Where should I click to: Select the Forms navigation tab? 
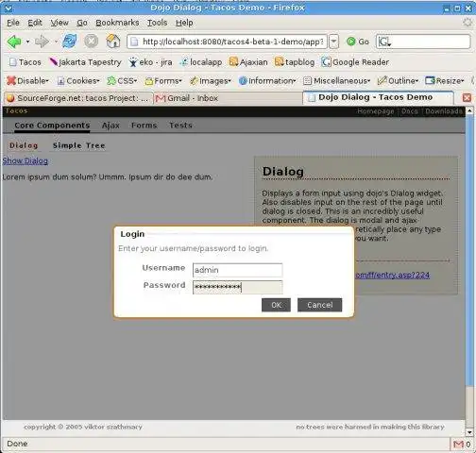click(x=144, y=126)
